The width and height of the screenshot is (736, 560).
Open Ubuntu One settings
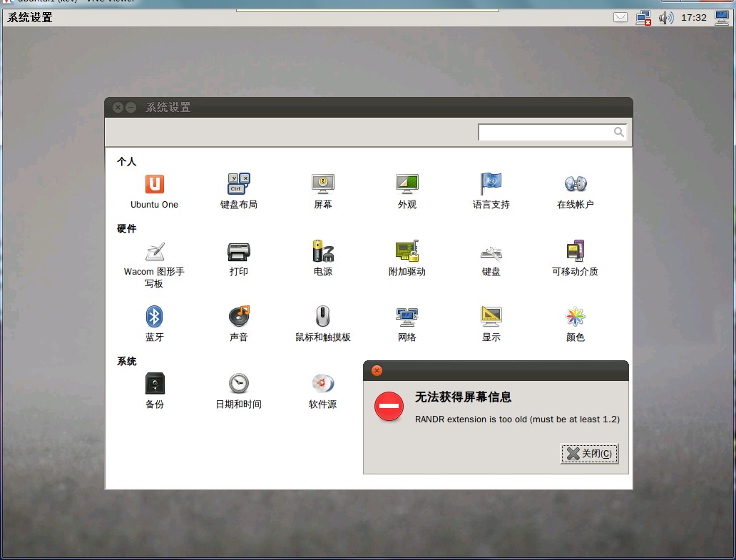pos(155,191)
